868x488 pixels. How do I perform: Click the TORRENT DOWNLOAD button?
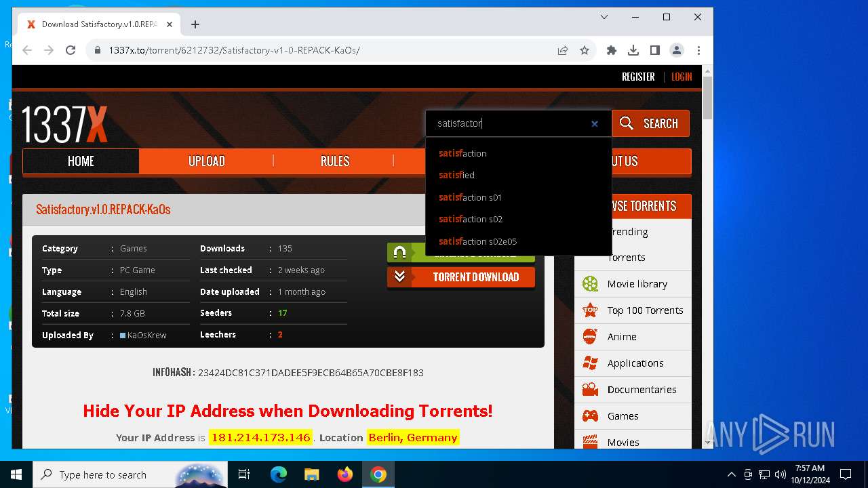(x=461, y=277)
